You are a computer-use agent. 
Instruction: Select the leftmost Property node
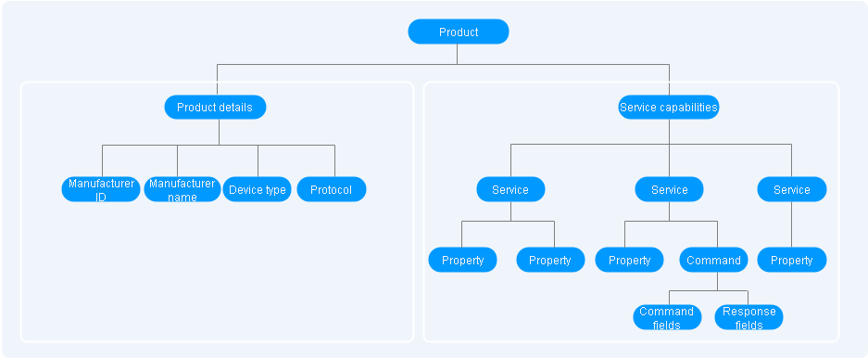[463, 260]
